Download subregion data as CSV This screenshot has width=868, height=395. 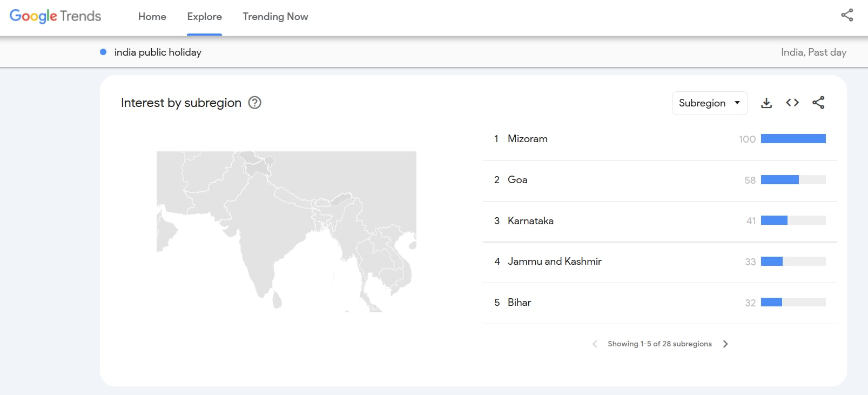pos(766,103)
